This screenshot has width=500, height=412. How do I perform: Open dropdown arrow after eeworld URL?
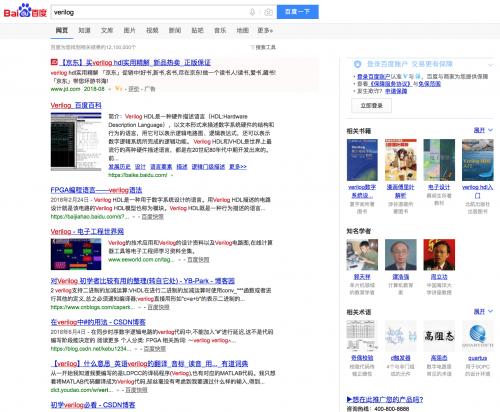pyautogui.click(x=179, y=260)
